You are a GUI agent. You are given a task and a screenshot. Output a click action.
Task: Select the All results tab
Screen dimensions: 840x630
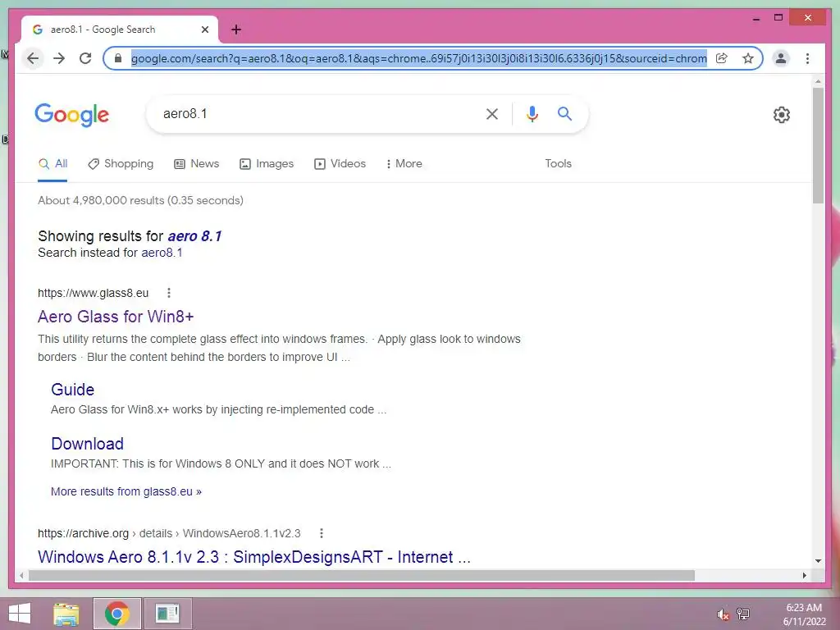coord(52,164)
